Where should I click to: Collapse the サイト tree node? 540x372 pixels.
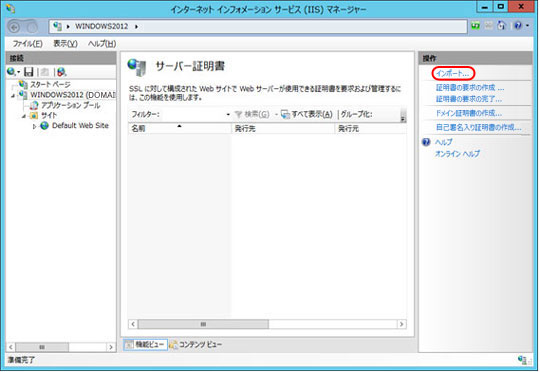pyautogui.click(x=24, y=116)
